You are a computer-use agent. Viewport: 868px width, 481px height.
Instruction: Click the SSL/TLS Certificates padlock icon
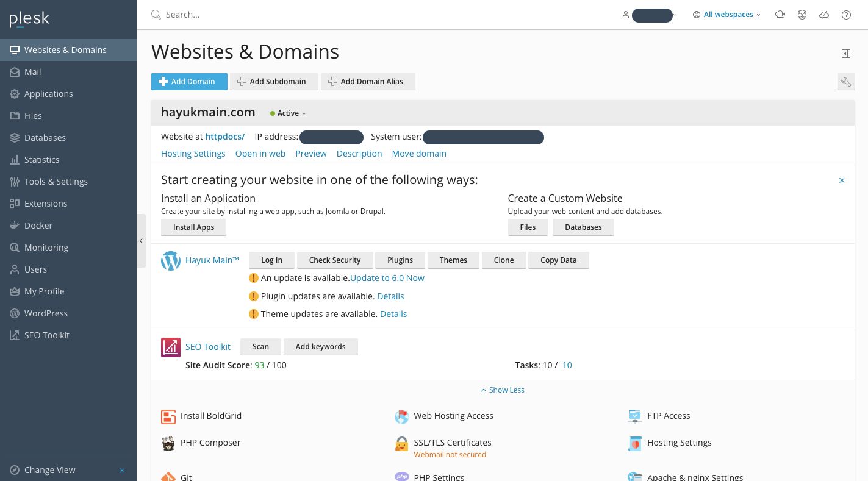tap(401, 443)
